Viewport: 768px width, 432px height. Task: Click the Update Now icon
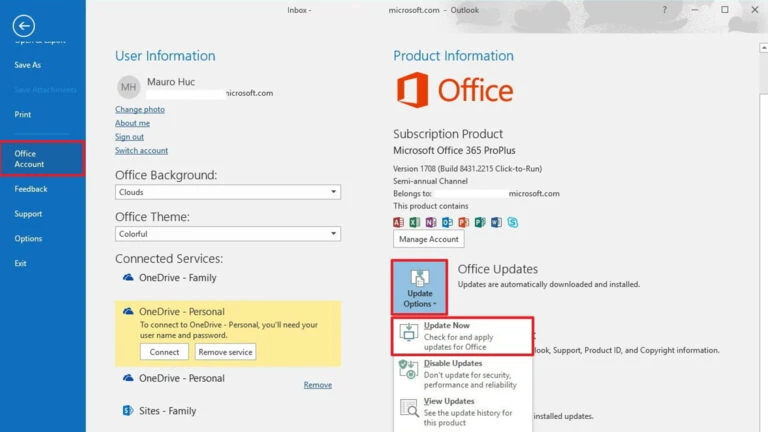(x=408, y=335)
